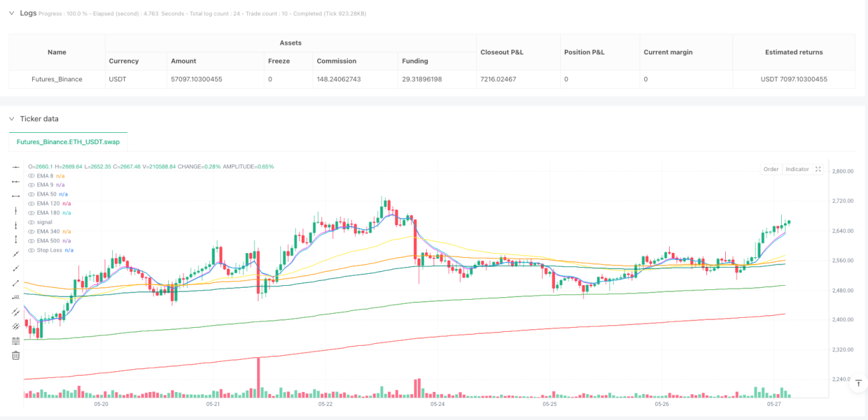Open the Futures_Binance.ETH_USDT.swap tab

(68, 142)
